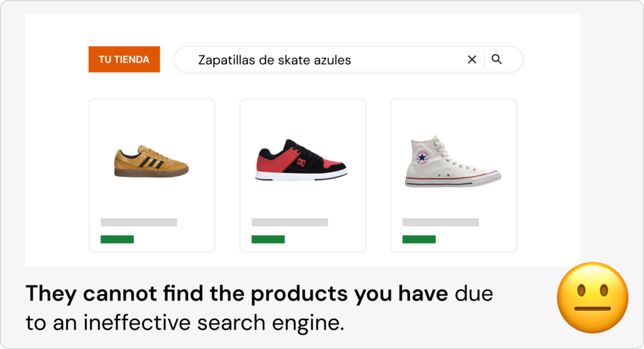644x349 pixels.
Task: Open the brown suede skate shoe product
Action: (x=152, y=161)
